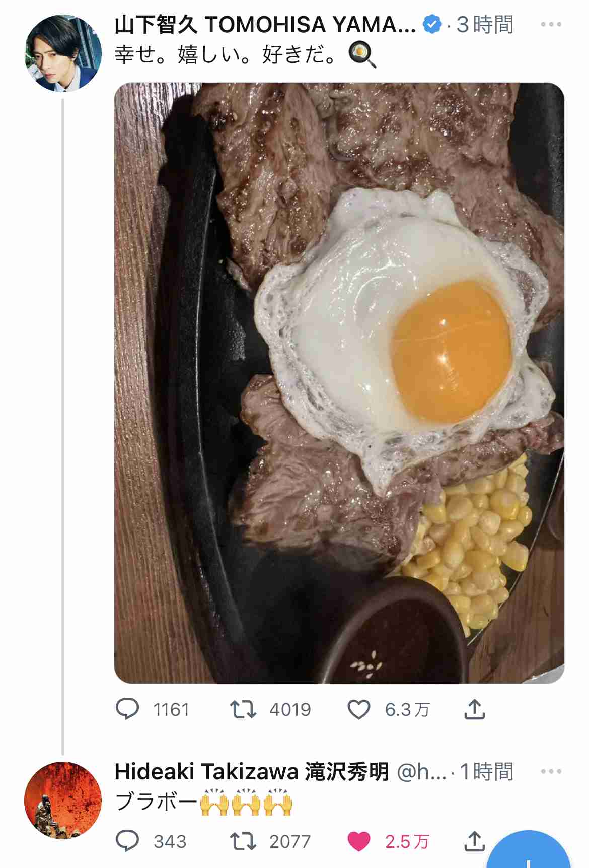Tap the 山下智久 TOMOHISA YAMA... display name
Viewport: 589px width, 868px height.
[265, 25]
